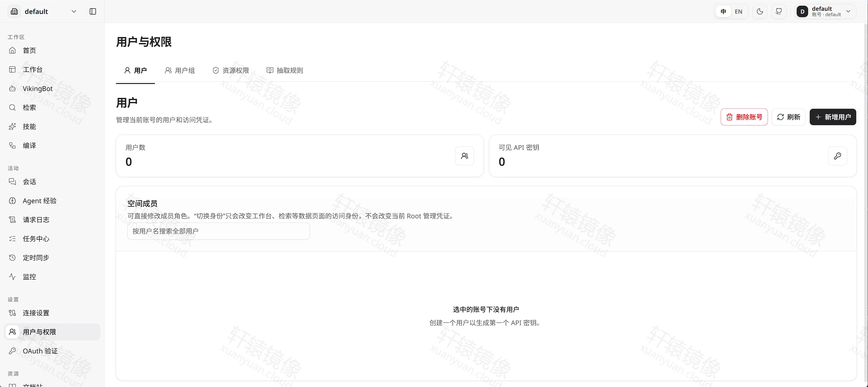Open 技能 skills page
This screenshot has height=387, width=868.
pos(52,126)
